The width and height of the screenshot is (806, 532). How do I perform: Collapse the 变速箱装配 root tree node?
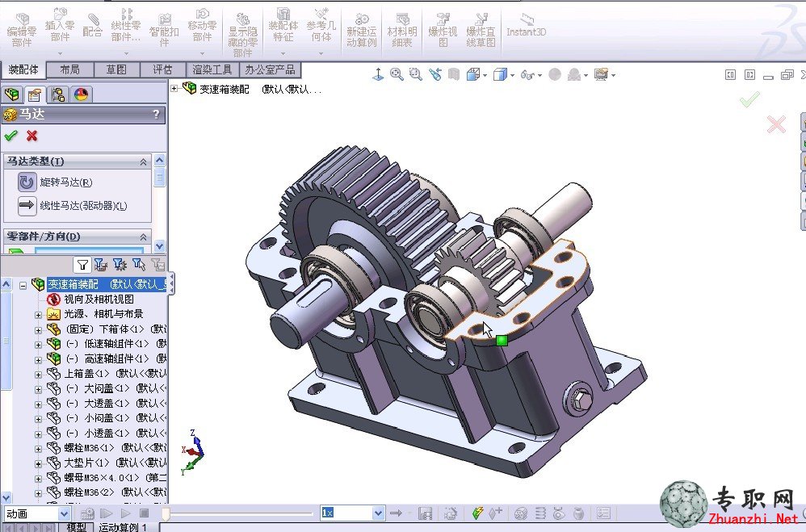tap(23, 285)
